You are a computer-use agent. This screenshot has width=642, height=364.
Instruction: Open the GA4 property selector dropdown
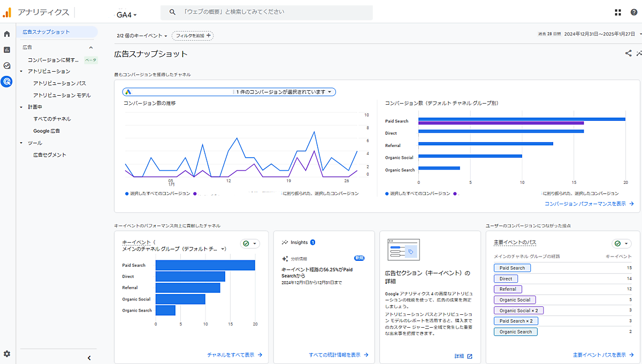click(x=127, y=15)
